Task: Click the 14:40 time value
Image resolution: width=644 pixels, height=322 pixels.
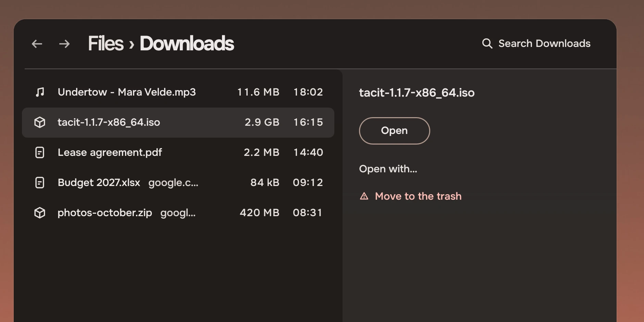Action: [308, 152]
